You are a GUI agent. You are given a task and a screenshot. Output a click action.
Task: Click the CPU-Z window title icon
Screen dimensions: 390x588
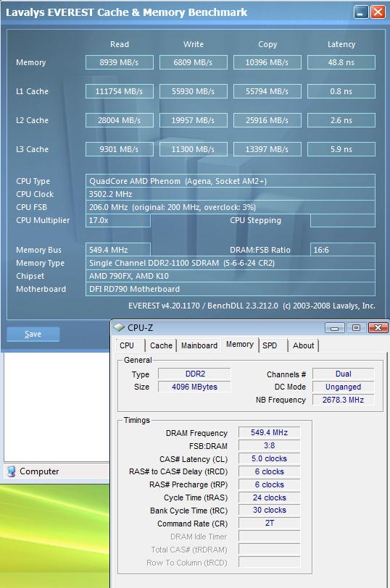(x=119, y=327)
